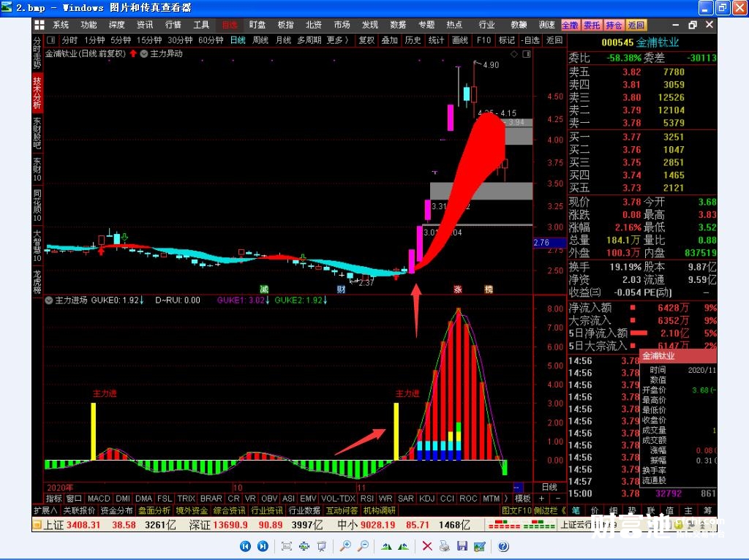
Task: Open 功能 menu
Action: pos(89,25)
